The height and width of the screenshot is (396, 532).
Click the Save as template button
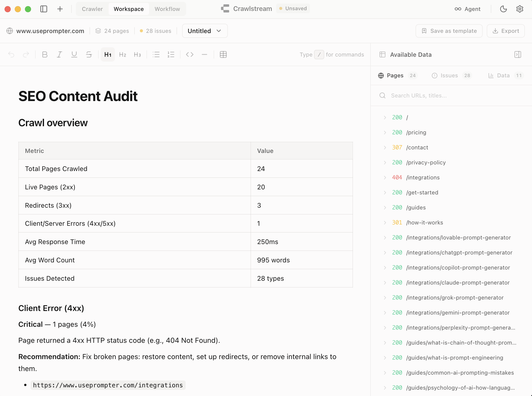coord(449,31)
